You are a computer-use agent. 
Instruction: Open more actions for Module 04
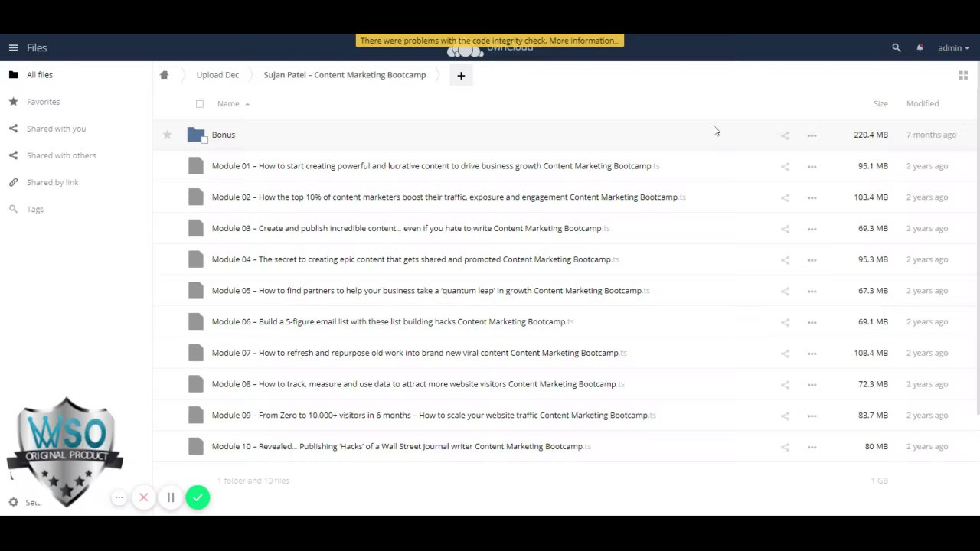click(x=812, y=260)
